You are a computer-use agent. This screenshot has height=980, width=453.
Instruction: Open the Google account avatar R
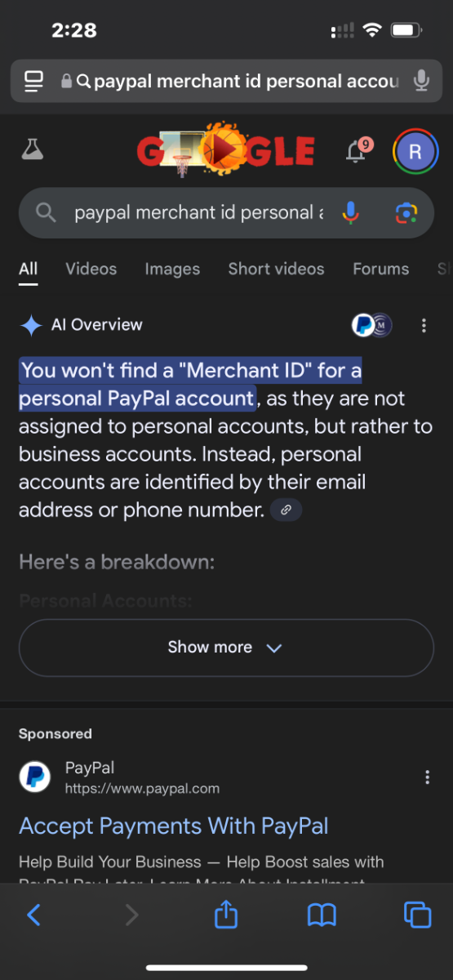[415, 151]
